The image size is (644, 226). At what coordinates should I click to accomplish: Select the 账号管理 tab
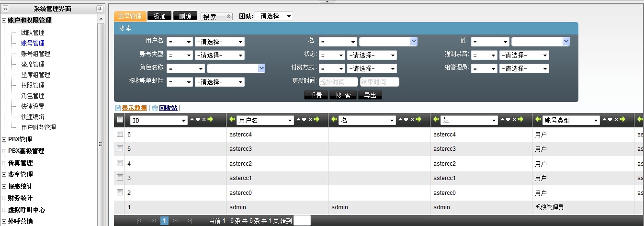click(x=130, y=16)
